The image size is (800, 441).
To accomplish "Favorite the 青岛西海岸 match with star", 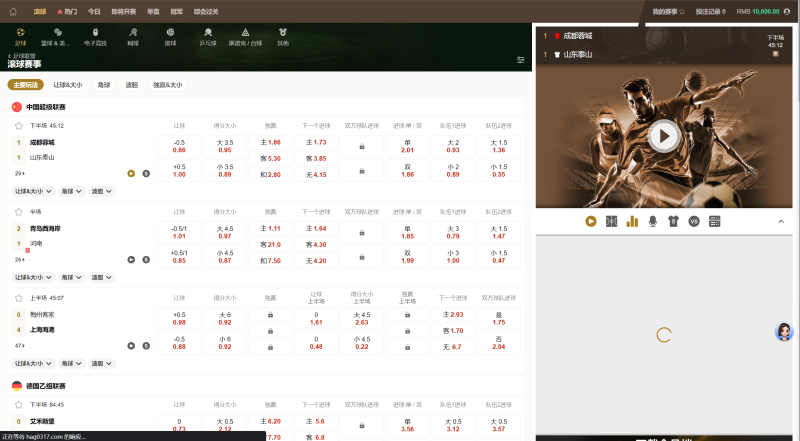I will point(18,212).
